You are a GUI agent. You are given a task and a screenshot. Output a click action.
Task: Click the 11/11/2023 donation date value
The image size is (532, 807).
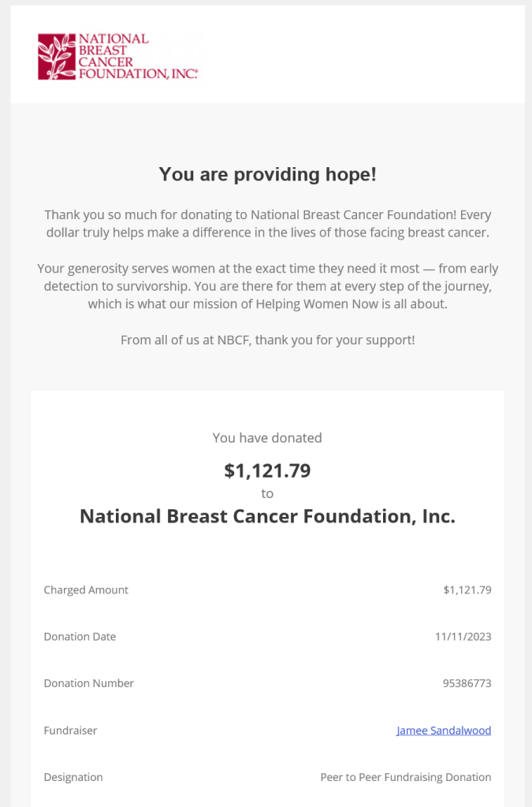click(x=463, y=637)
